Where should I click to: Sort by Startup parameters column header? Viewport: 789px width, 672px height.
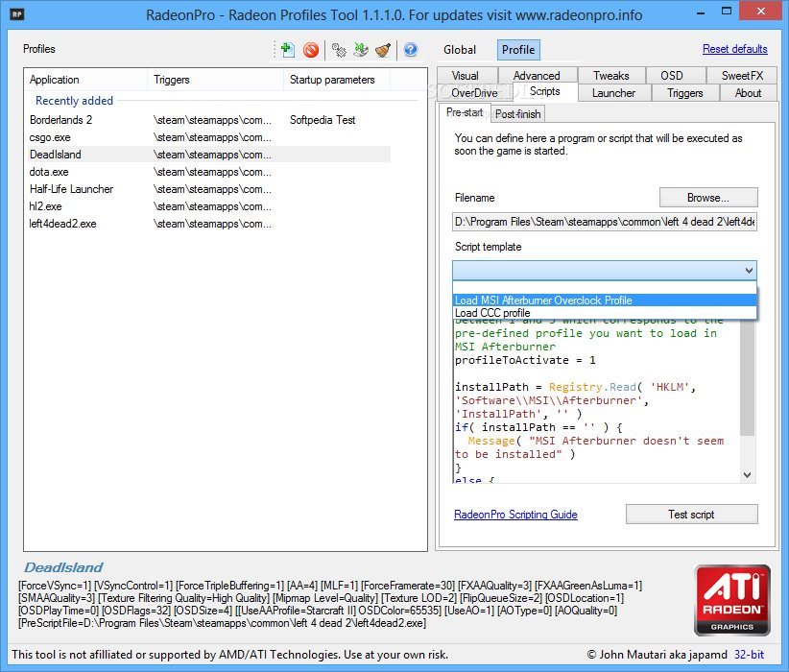[x=337, y=80]
